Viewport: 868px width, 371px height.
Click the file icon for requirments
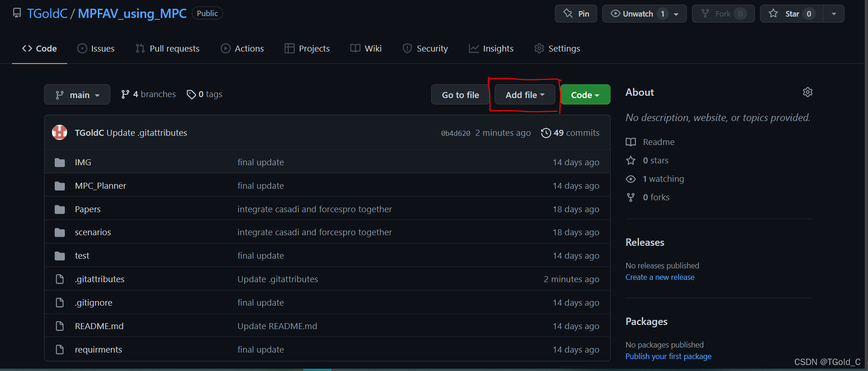pyautogui.click(x=60, y=349)
